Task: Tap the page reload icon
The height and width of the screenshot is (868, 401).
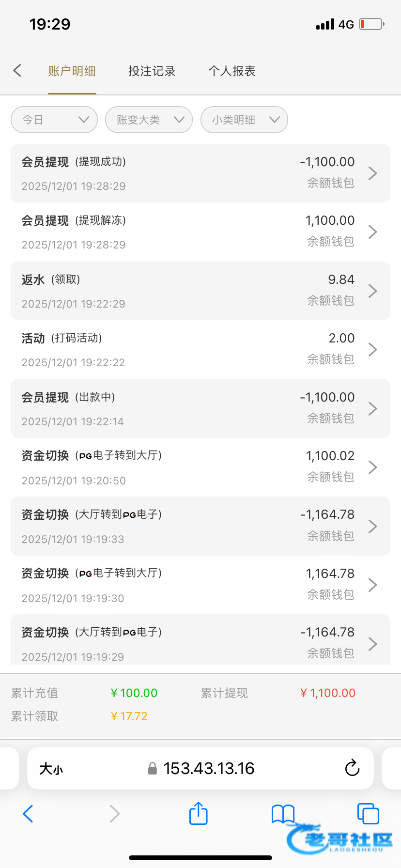Action: 352,768
